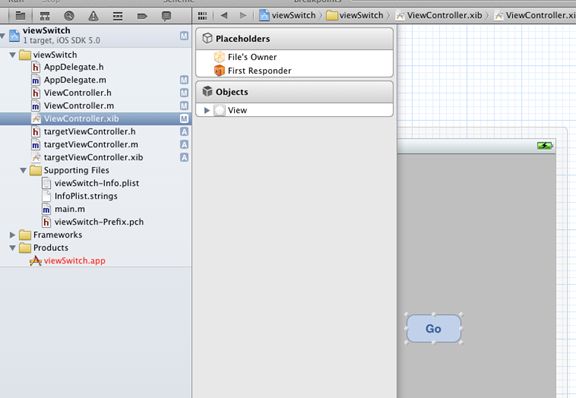Viewport: 576px width, 398px height.
Task: Click the related files grid icon
Action: (202, 15)
